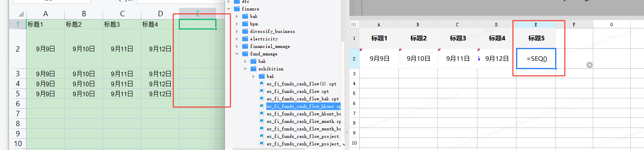Select row 2 header in left spreadsheet
Screen dimensions: 644x150
(x=17, y=49)
